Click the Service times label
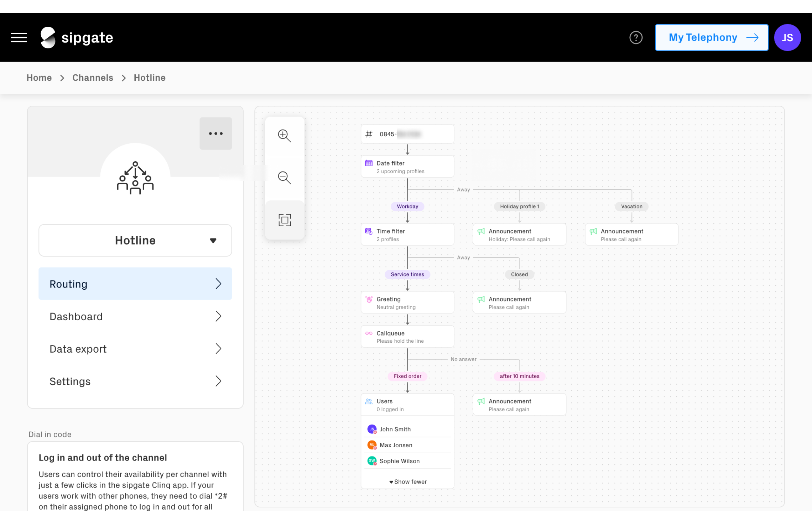The width and height of the screenshot is (812, 511). click(407, 274)
